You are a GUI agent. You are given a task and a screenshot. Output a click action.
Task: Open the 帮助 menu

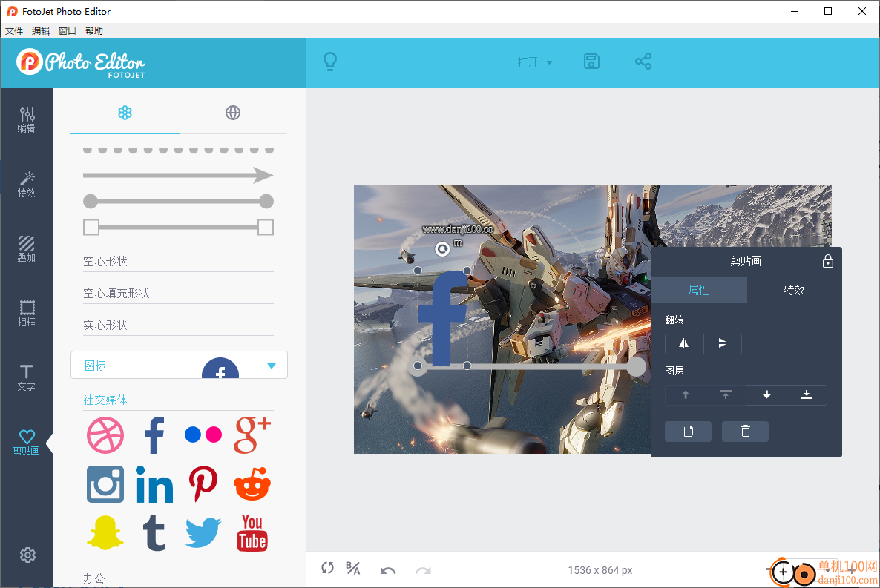pyautogui.click(x=94, y=31)
